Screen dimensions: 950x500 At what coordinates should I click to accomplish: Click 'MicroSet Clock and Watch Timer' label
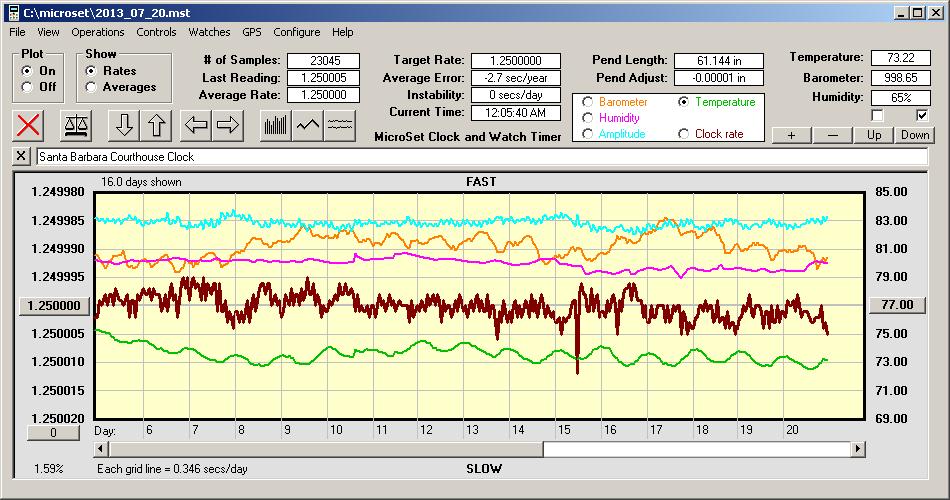(x=468, y=137)
